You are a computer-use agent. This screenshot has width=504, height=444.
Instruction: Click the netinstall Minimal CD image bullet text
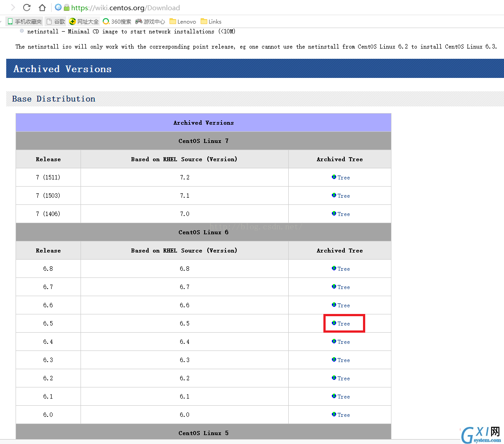131,32
